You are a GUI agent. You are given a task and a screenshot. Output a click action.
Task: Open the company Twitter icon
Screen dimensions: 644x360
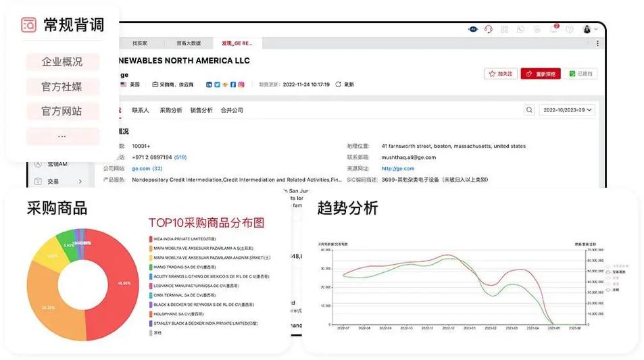(x=218, y=84)
